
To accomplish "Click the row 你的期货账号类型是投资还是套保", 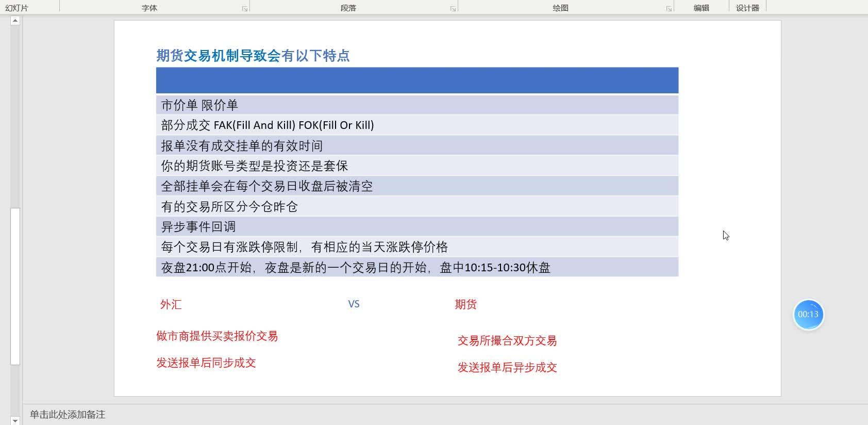I will click(417, 166).
